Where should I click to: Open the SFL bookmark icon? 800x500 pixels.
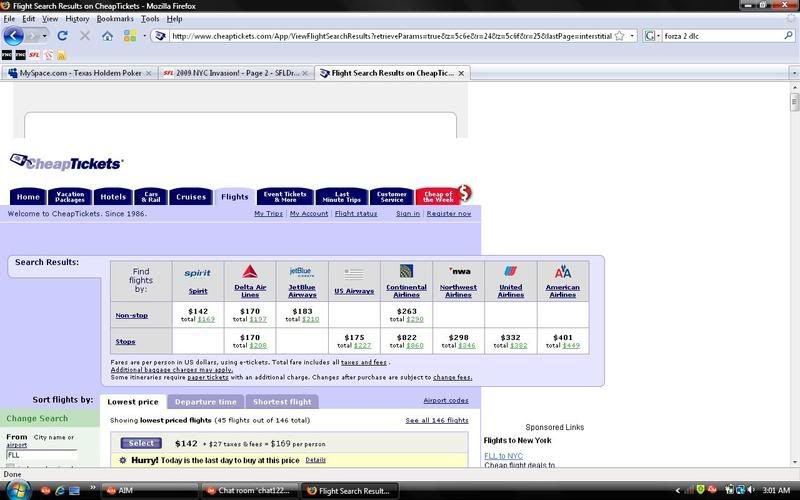point(34,55)
